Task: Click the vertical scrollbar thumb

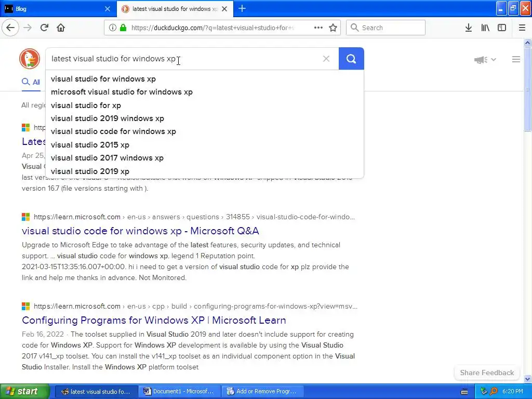Action: pyautogui.click(x=528, y=89)
